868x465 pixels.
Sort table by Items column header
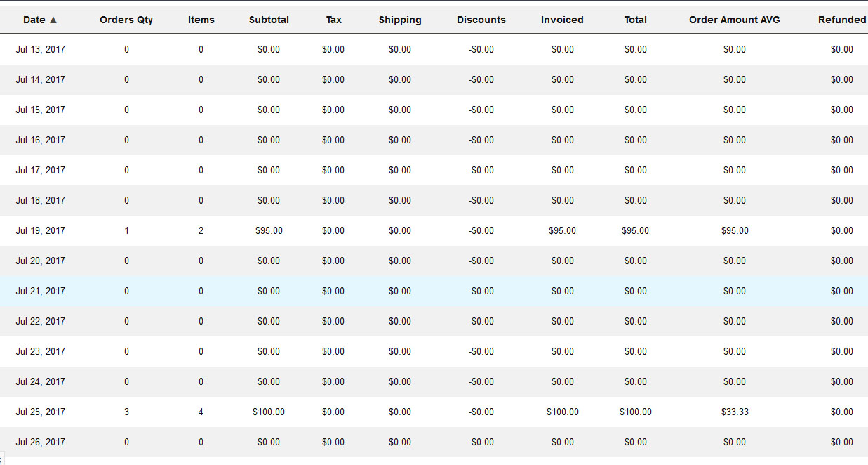(x=201, y=20)
